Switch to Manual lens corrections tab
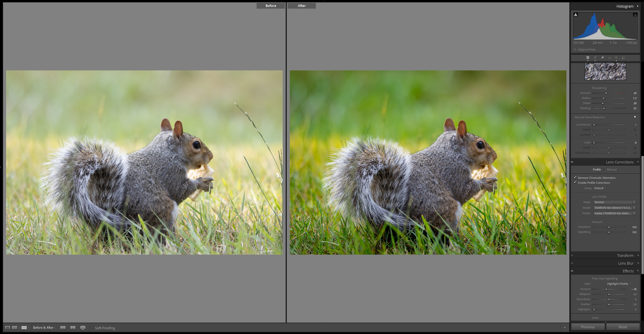The width and height of the screenshot is (644, 334). tap(612, 170)
